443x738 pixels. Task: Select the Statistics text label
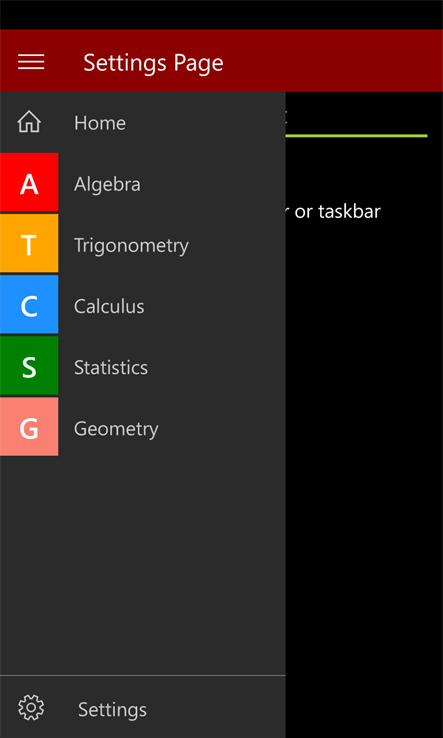pos(111,368)
